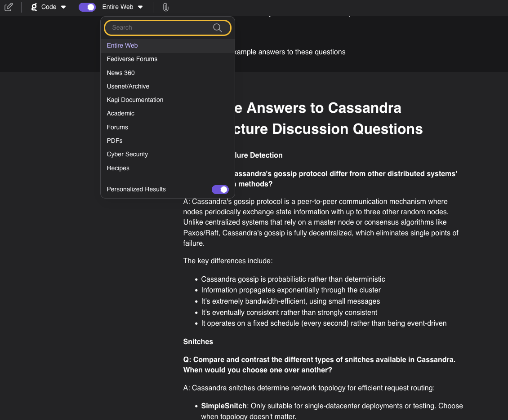The height and width of the screenshot is (420, 508).
Task: Click the magnifying glass search icon
Action: pos(217,28)
